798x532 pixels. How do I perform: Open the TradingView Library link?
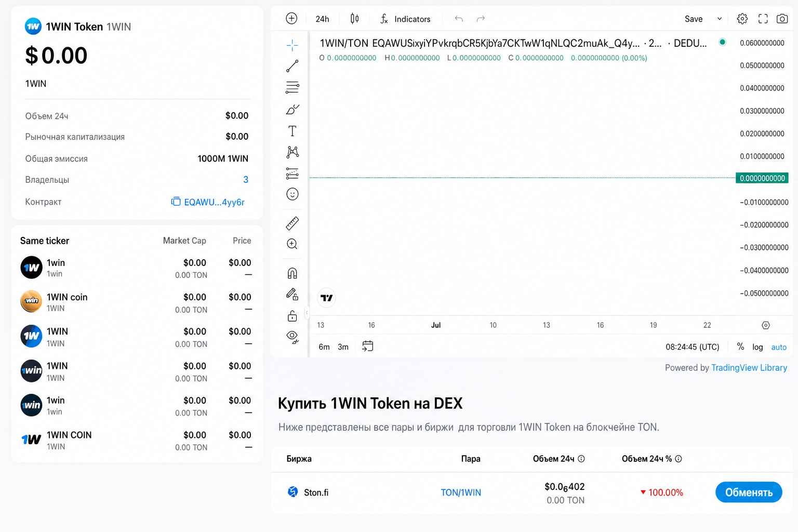(749, 368)
